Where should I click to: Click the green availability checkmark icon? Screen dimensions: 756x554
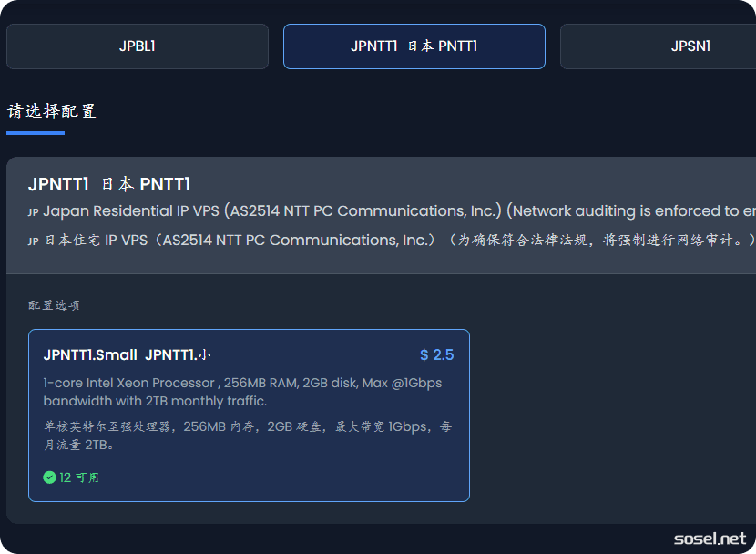pyautogui.click(x=49, y=477)
